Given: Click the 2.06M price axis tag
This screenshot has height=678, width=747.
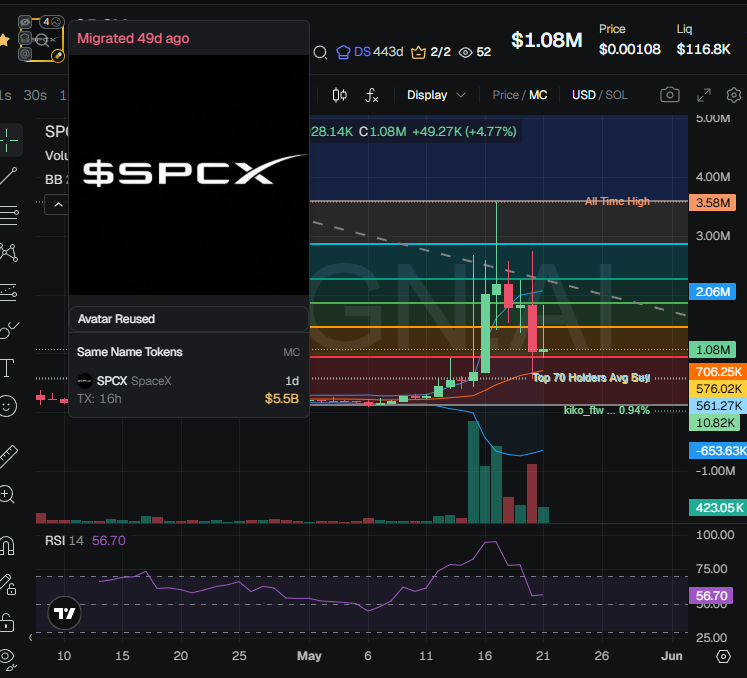Looking at the screenshot, I should point(712,292).
